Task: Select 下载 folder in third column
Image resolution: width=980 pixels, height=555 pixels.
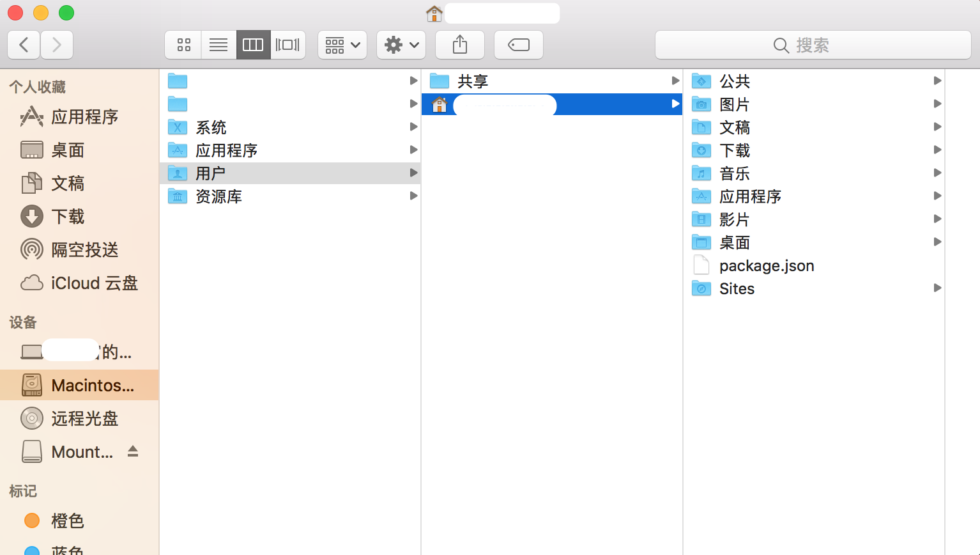Action: coord(814,150)
